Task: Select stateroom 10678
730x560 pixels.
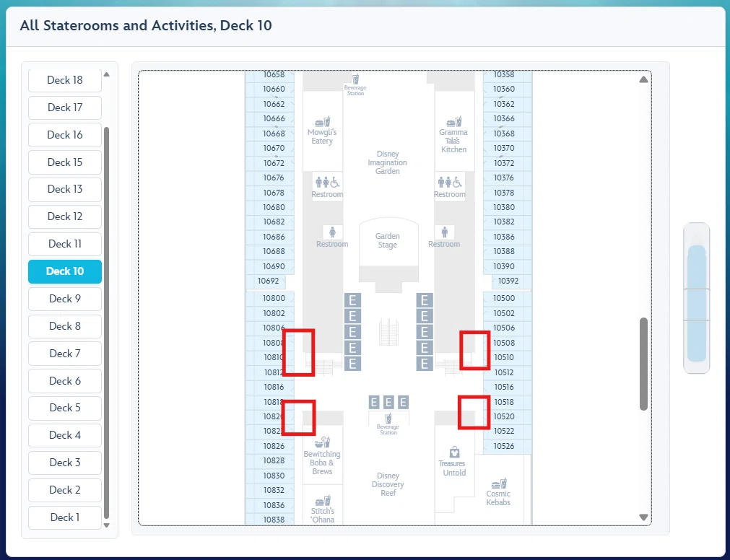Action: (x=269, y=193)
